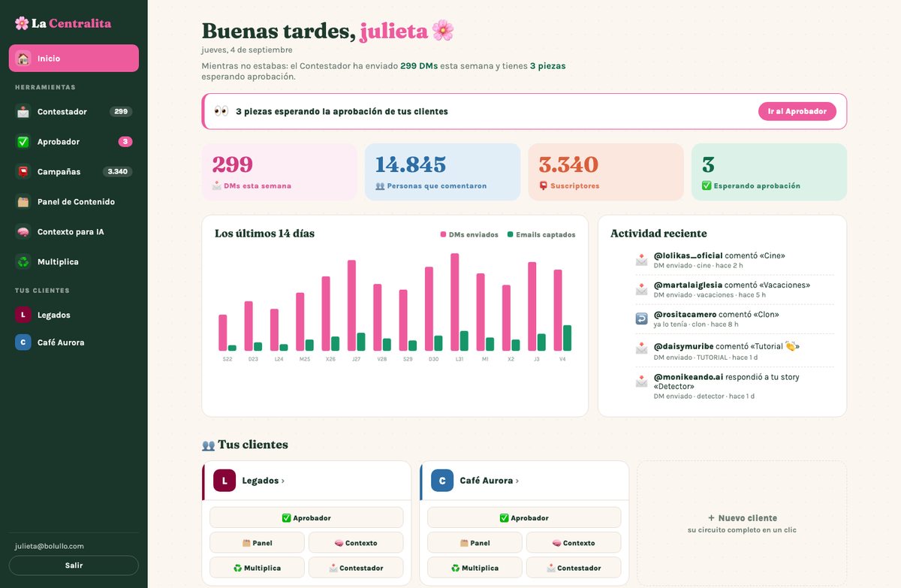Click the mail icon beside @martalaiglesia activity
This screenshot has width=901, height=588.
point(641,289)
